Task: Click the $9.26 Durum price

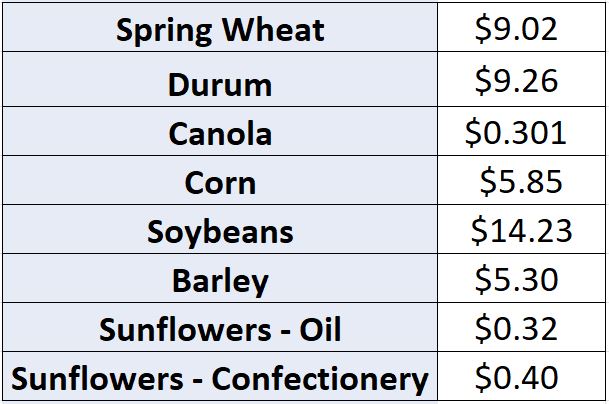Action: pos(522,79)
